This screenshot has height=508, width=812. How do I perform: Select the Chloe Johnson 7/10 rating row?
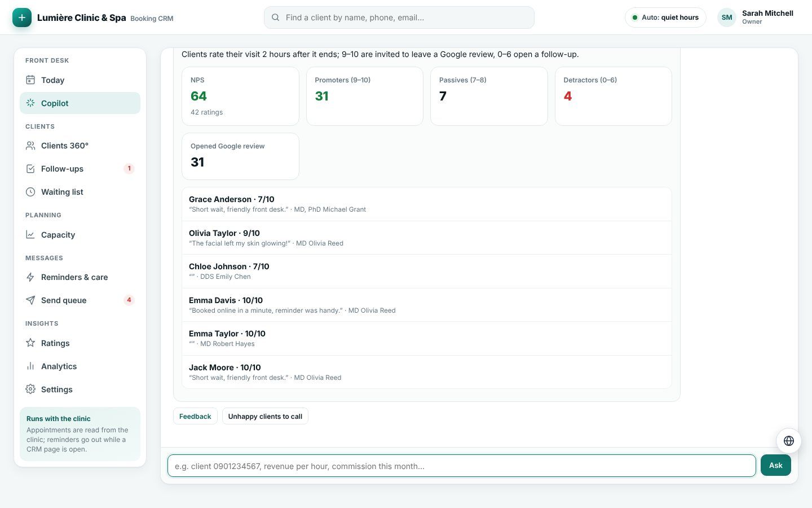pos(427,271)
